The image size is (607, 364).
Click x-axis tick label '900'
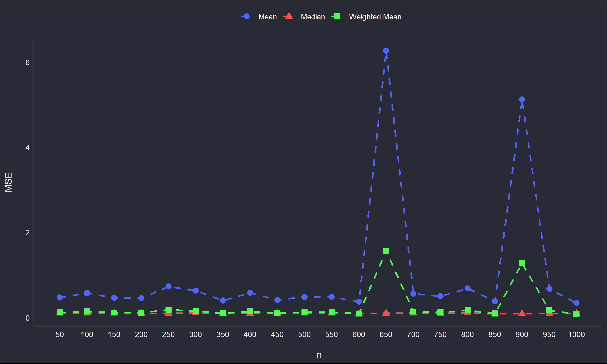tap(522, 334)
